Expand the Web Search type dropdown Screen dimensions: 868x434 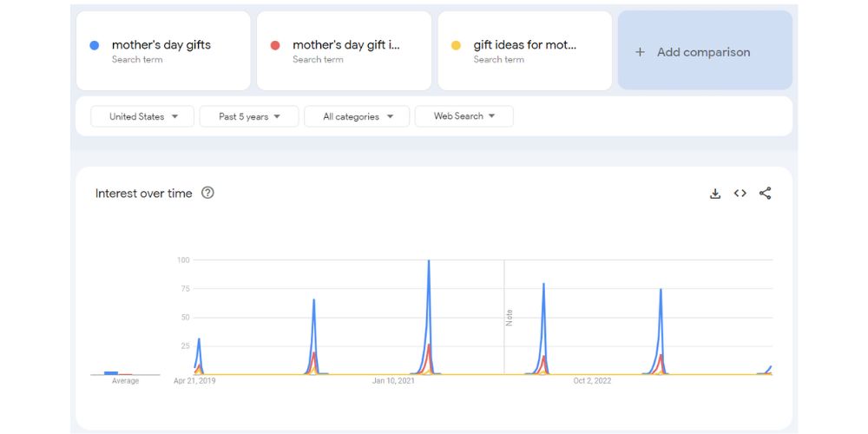coord(464,116)
